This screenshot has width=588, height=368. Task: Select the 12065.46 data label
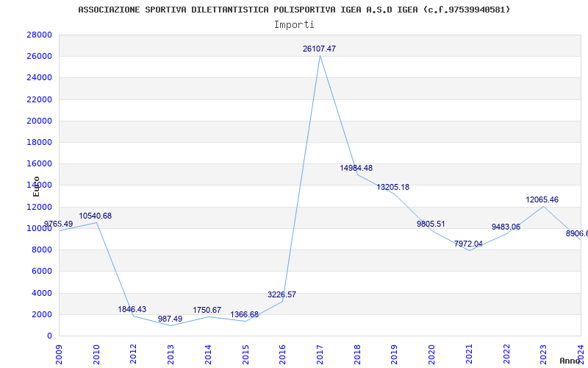(542, 200)
